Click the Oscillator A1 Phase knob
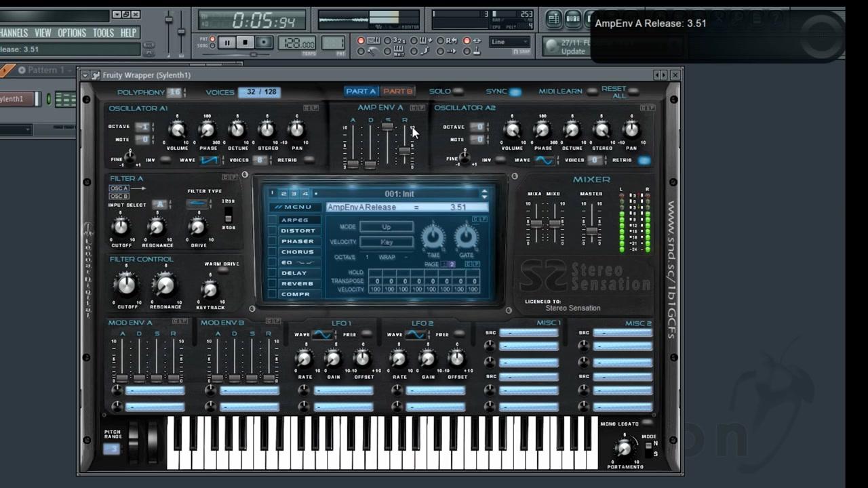868x488 pixels. 207,130
